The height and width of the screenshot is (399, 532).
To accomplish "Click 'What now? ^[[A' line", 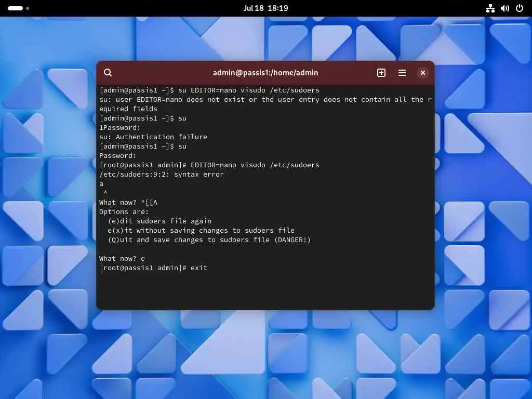I will [x=128, y=203].
